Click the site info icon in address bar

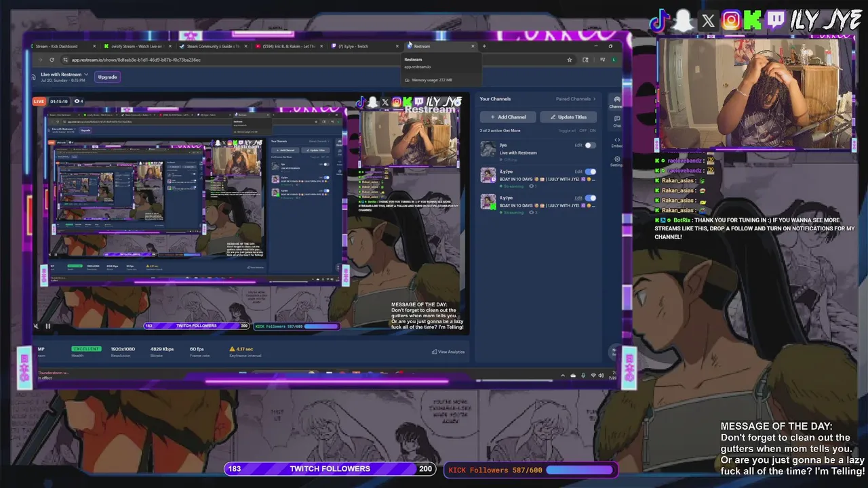click(x=64, y=60)
